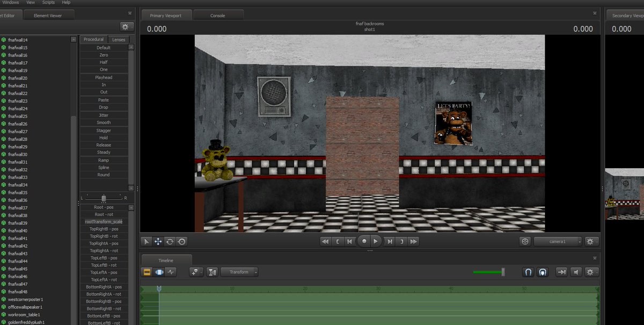
Task: Click the playhead marker on the timeline
Action: [x=159, y=290]
